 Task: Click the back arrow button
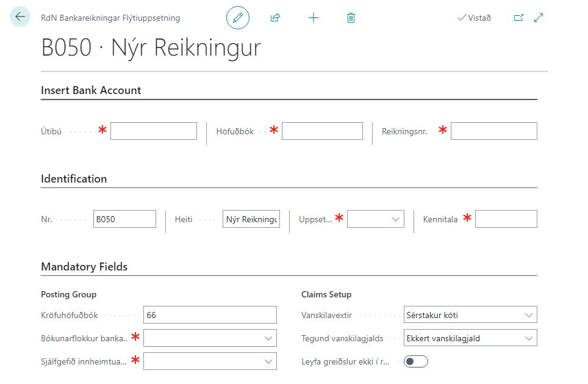pos(21,17)
